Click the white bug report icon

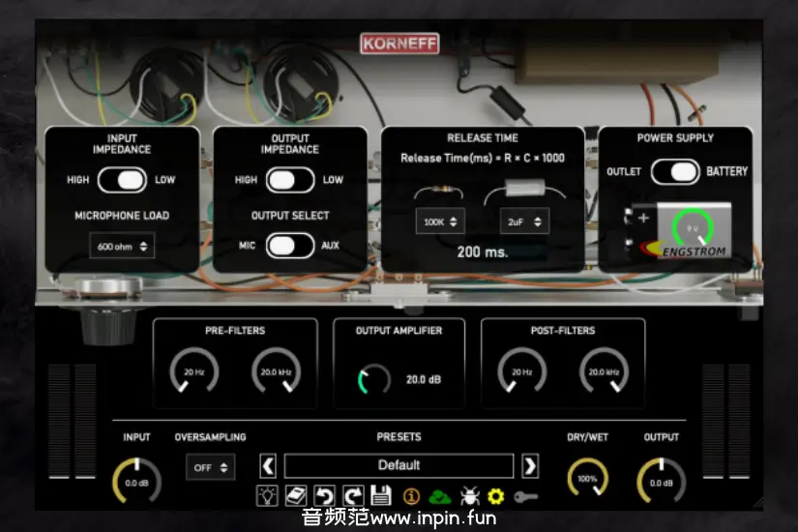pyautogui.click(x=469, y=496)
